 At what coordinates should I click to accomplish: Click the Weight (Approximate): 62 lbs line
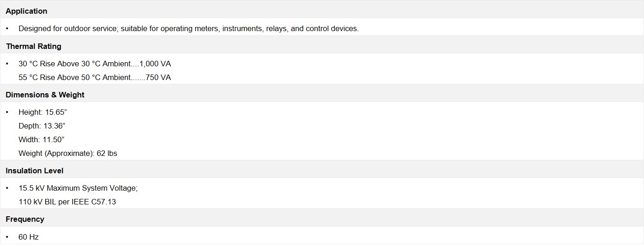point(68,153)
